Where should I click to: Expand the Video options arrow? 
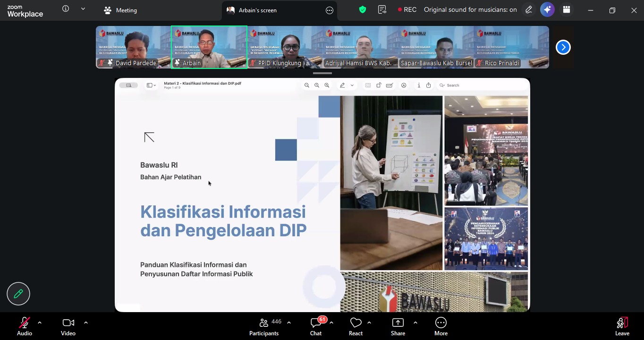pos(86,323)
